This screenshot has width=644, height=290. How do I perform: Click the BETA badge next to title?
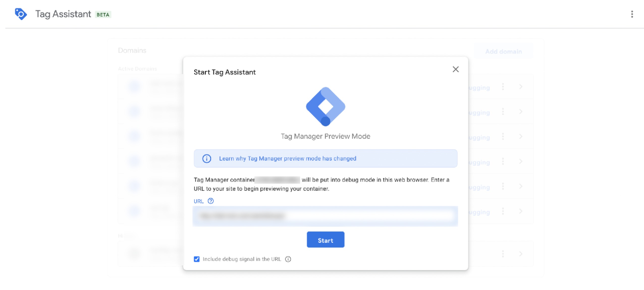pos(103,15)
